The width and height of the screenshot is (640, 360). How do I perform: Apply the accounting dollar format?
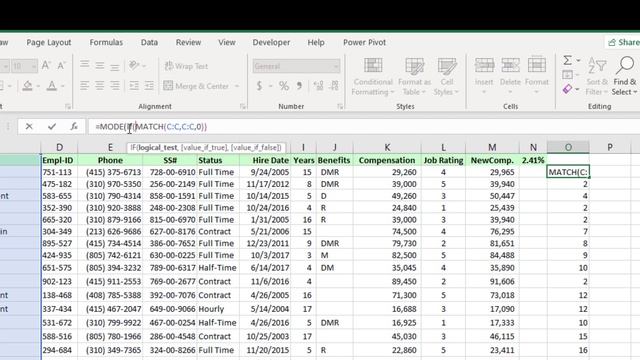259,86
